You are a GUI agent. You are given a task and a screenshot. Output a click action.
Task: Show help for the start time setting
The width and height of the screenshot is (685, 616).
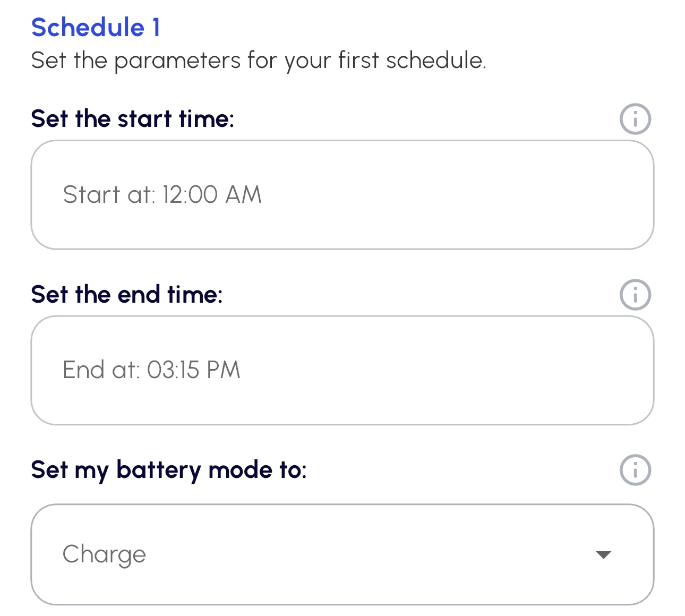click(635, 119)
